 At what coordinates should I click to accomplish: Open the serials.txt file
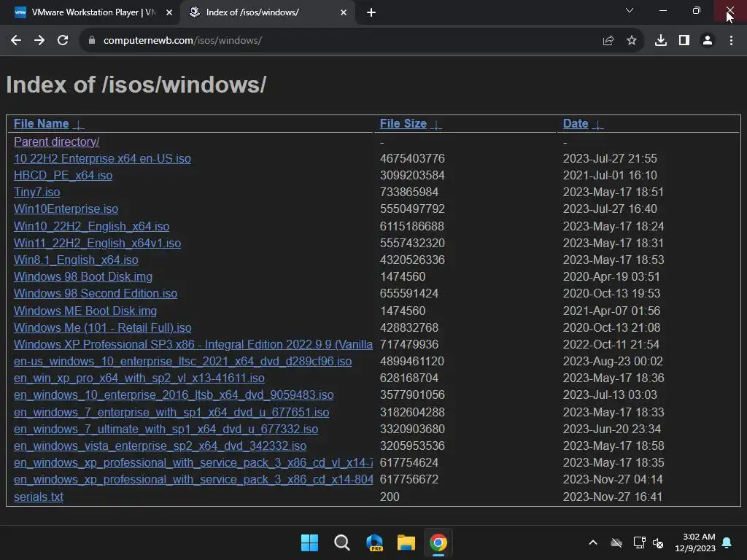39,497
